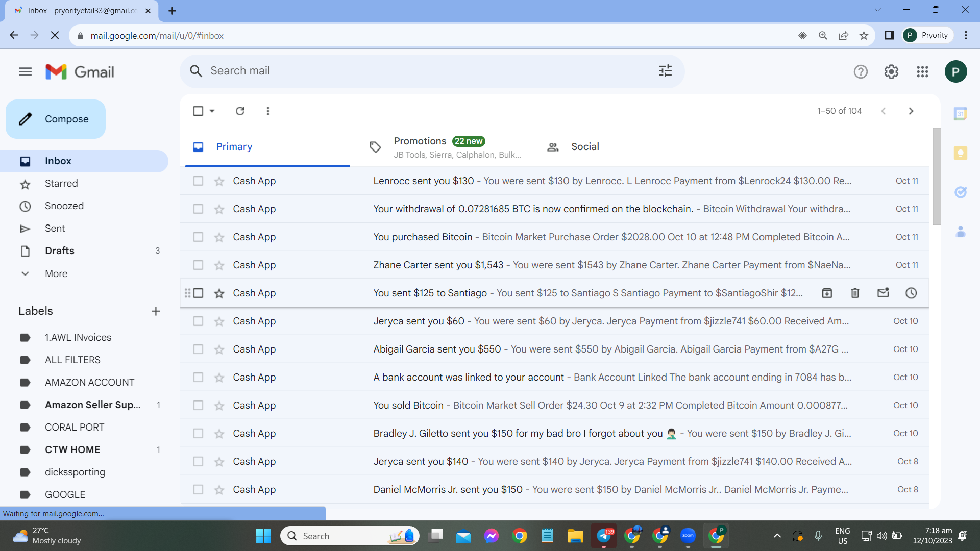The height and width of the screenshot is (551, 980).
Task: Tick checkbox for Santiago $125 email
Action: click(x=198, y=293)
